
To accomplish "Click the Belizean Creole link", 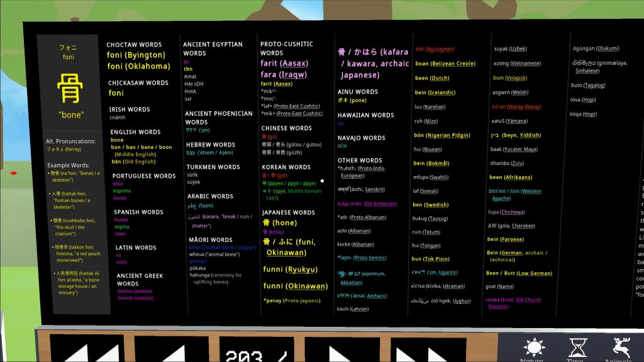I will [x=453, y=63].
